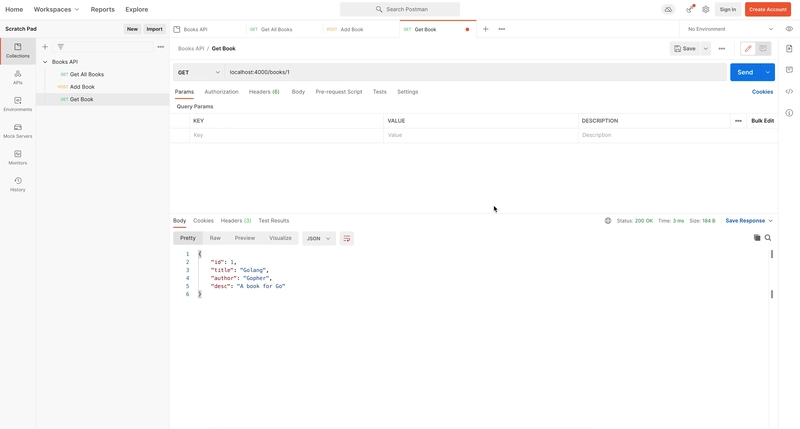Viewport: 800px width, 429px height.
Task: Open collections sidebar more options ellipsis
Action: (x=161, y=47)
